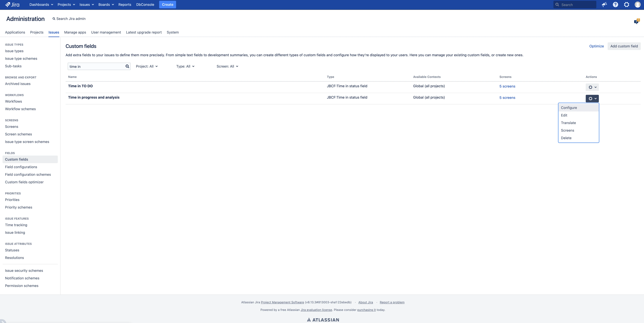Switch to the Projects admin tab
The image size is (644, 323).
(x=37, y=32)
